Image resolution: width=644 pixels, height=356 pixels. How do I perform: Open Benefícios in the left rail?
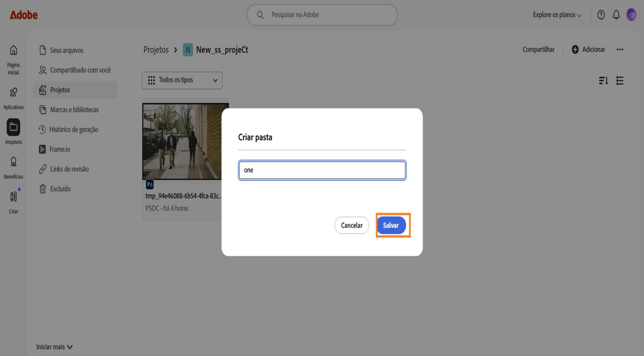pos(13,168)
